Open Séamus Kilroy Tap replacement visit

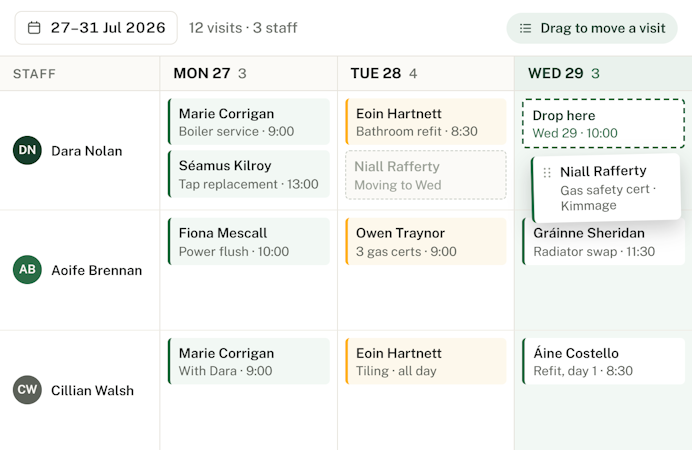[x=249, y=174]
